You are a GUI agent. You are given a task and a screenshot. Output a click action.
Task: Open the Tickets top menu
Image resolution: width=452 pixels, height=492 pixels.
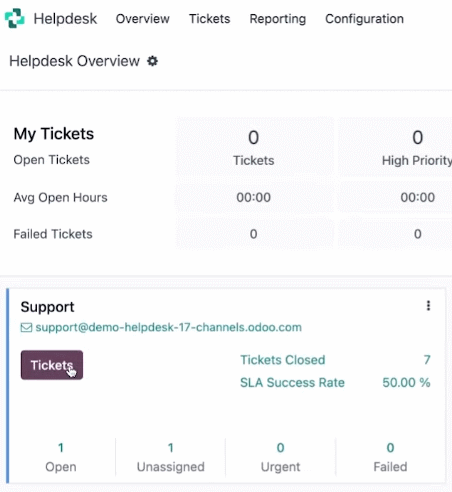coord(210,19)
